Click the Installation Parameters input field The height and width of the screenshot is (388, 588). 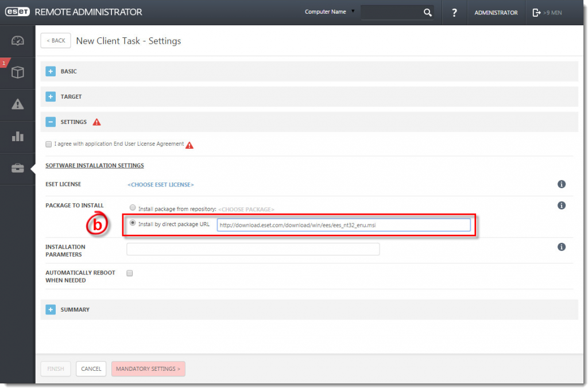[x=253, y=249]
